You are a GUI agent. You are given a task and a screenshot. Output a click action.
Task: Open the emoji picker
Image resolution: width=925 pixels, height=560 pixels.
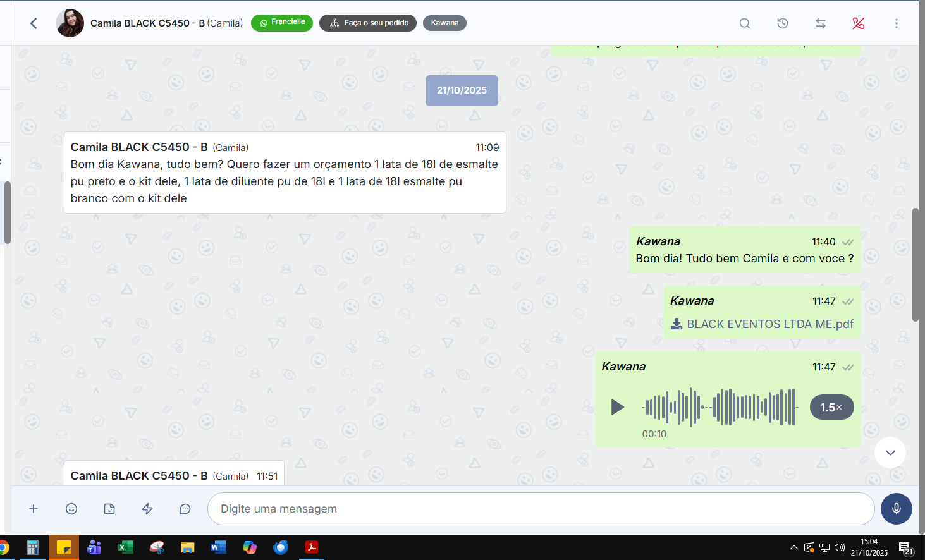click(71, 509)
